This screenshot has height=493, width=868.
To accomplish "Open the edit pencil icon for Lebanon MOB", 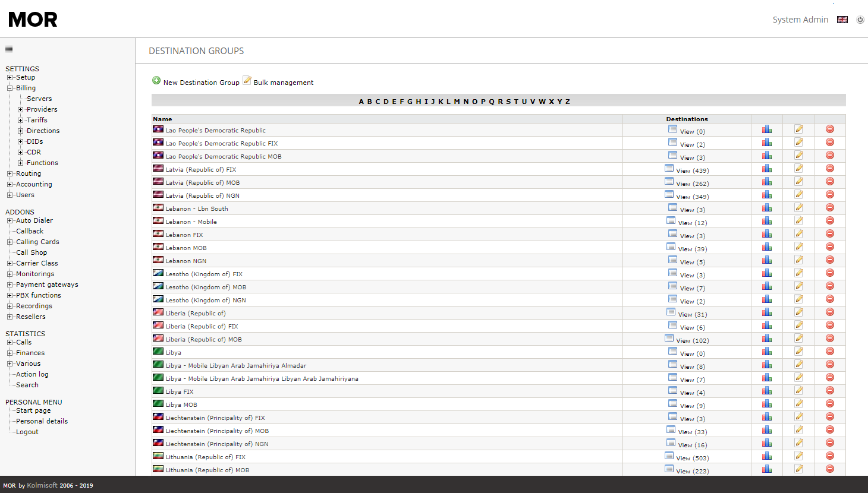I will 798,247.
